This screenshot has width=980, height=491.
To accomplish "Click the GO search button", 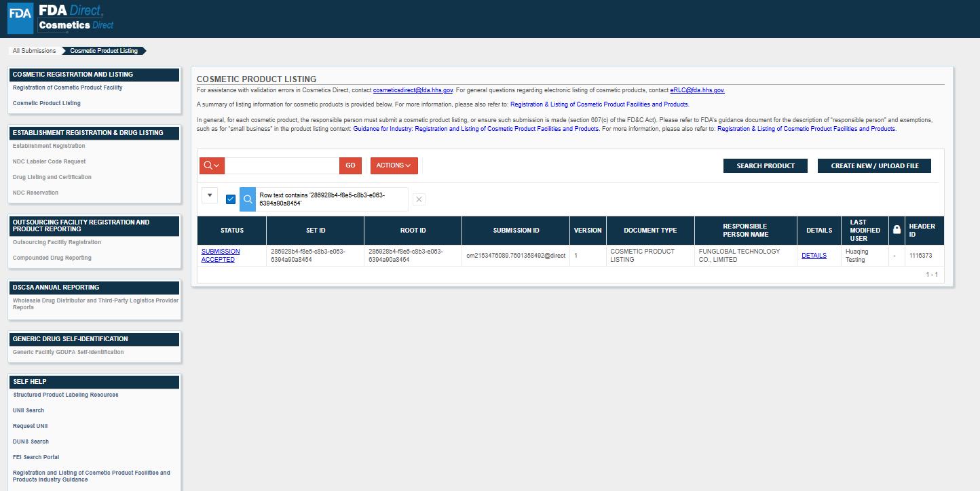I will 350,165.
